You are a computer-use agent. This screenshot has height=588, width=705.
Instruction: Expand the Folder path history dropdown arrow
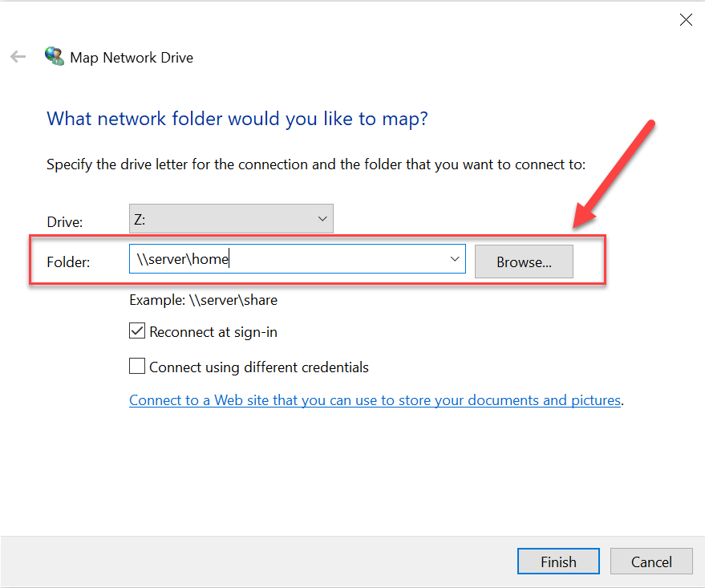[x=455, y=259]
